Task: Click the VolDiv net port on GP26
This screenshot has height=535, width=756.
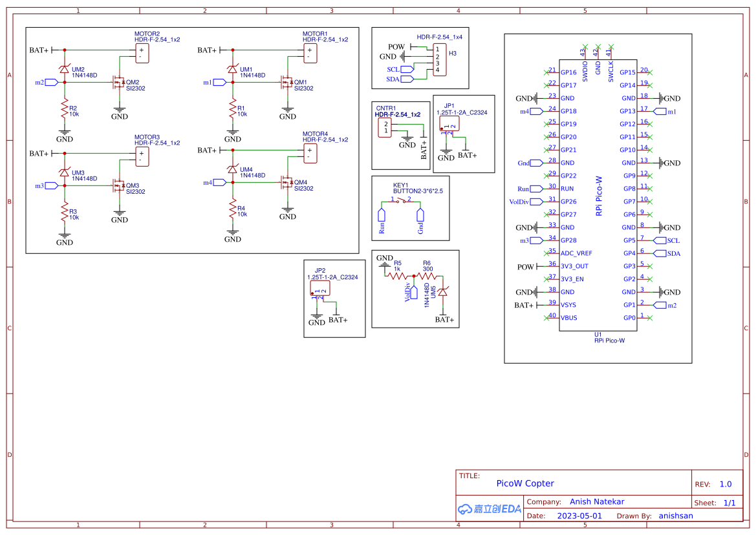Action: (537, 202)
